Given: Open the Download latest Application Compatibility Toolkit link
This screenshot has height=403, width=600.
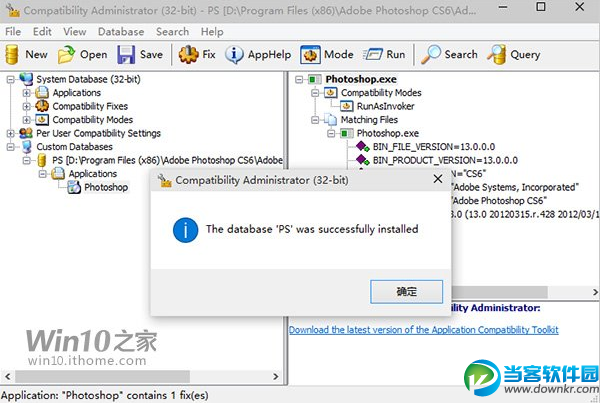Looking at the screenshot, I should (x=424, y=330).
